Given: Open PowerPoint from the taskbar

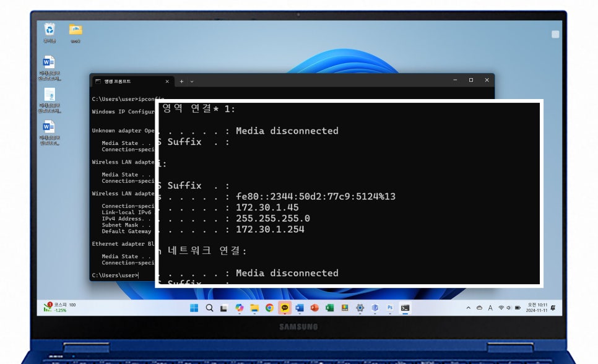Looking at the screenshot, I should (x=314, y=308).
